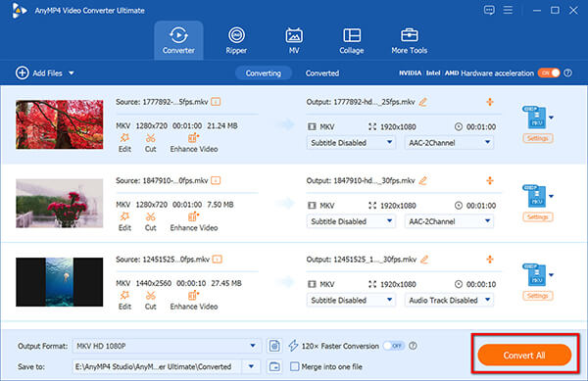Viewport: 588px width, 381px height.
Task: Switch to the Ripper tab
Action: pos(236,40)
